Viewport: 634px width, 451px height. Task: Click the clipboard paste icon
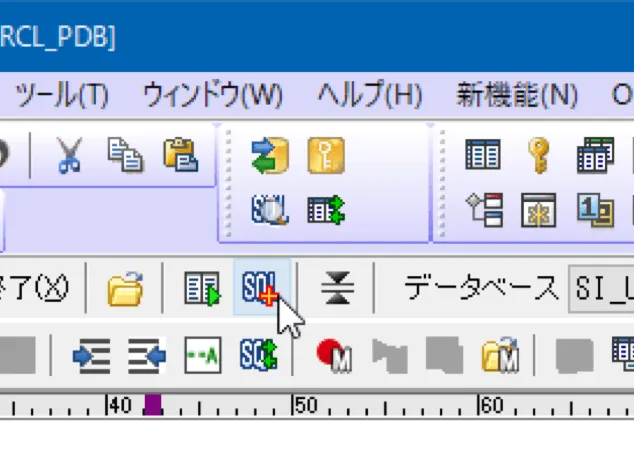coord(181,155)
